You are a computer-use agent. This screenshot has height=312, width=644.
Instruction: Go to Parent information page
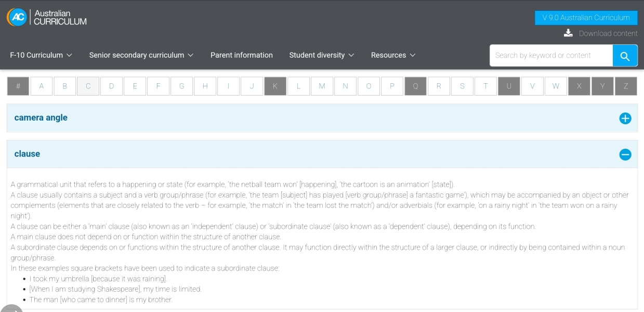[x=241, y=55]
